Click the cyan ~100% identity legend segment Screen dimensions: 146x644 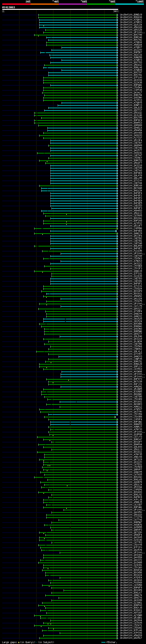pyautogui.click(x=130, y=4)
